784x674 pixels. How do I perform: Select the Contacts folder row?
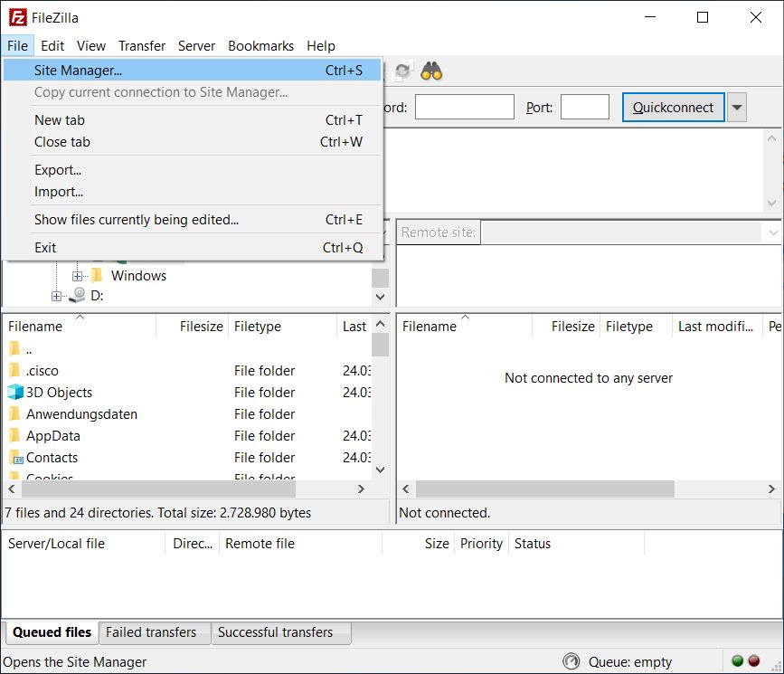(187, 458)
